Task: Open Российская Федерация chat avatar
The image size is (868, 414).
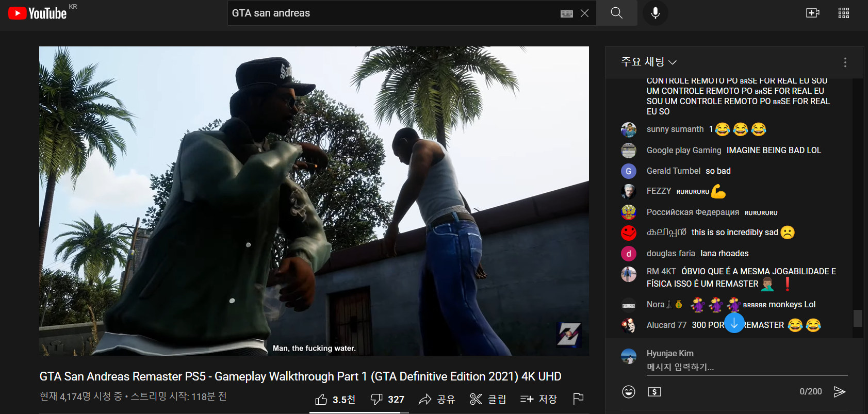Action: click(628, 212)
